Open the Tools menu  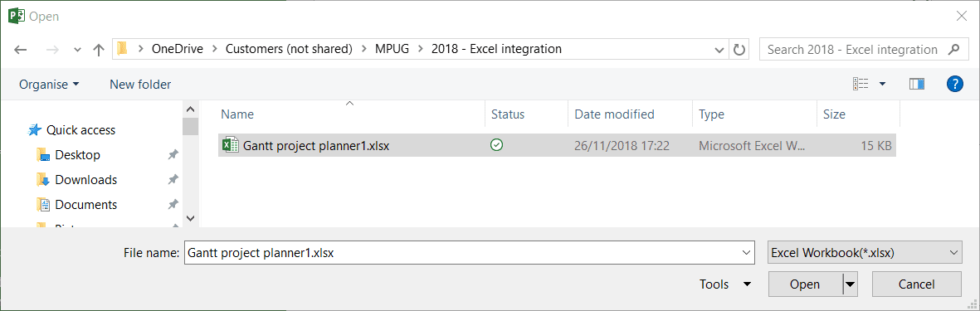tap(725, 284)
